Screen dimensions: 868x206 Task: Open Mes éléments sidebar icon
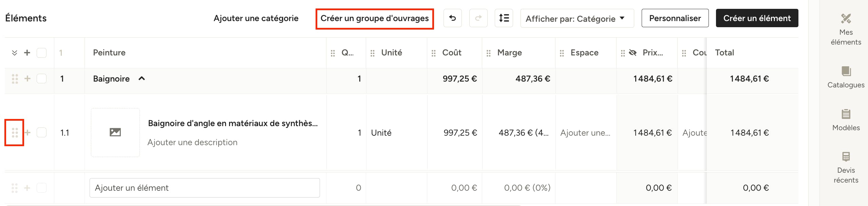coord(846,18)
